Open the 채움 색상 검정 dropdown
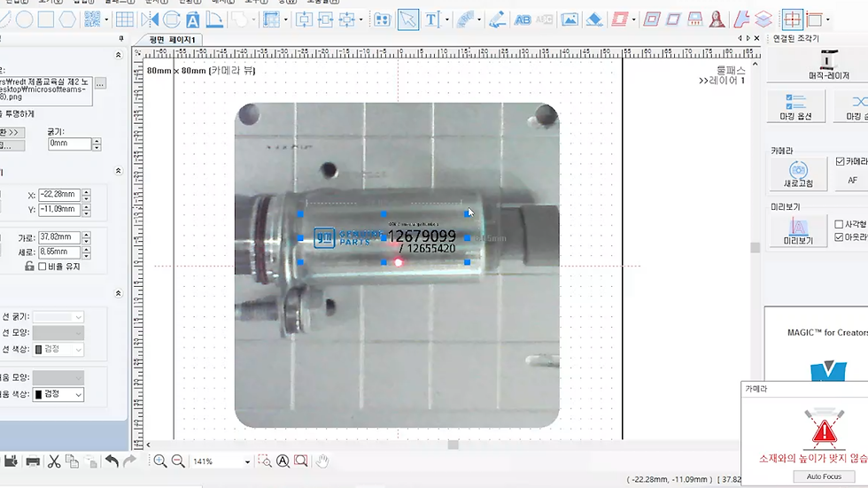This screenshot has width=868, height=488. click(58, 394)
